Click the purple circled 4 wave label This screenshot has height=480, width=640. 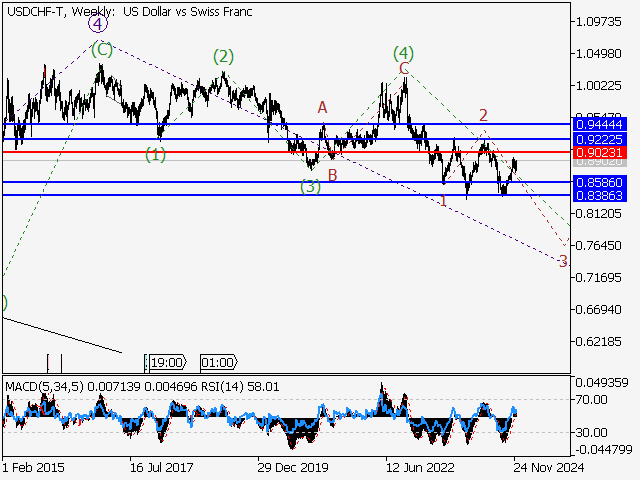click(97, 24)
